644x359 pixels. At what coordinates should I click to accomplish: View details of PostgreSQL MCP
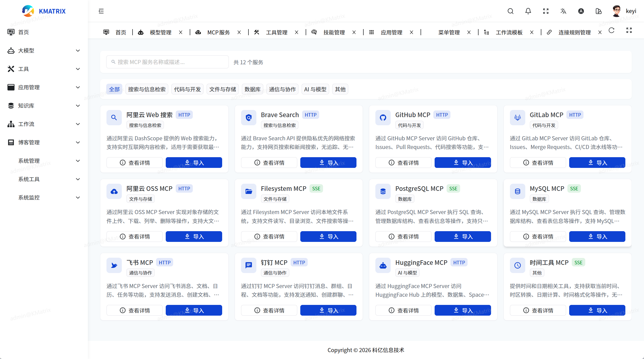[403, 237]
